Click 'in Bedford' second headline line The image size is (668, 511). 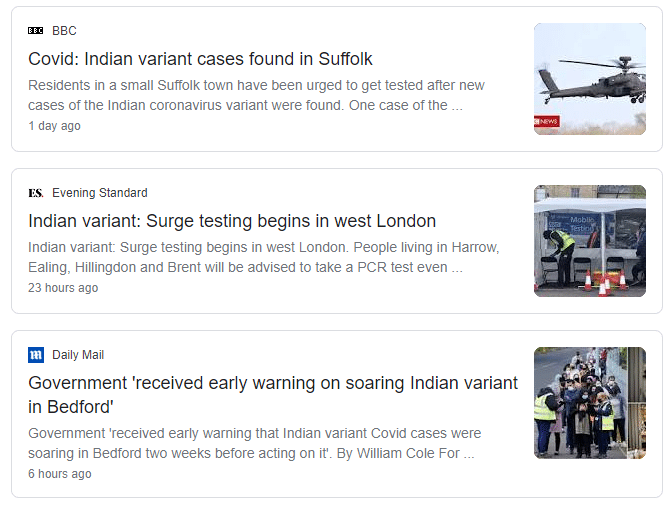71,407
